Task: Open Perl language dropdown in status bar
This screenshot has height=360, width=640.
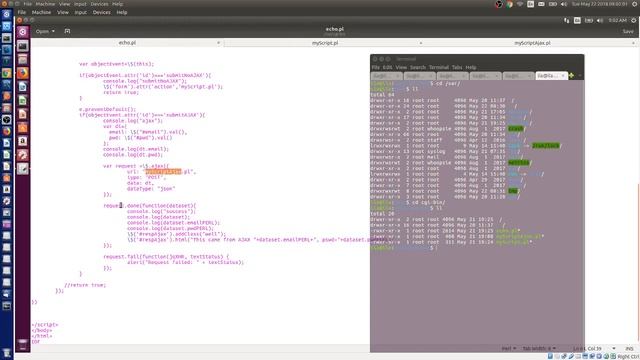Action: pyautogui.click(x=509, y=349)
